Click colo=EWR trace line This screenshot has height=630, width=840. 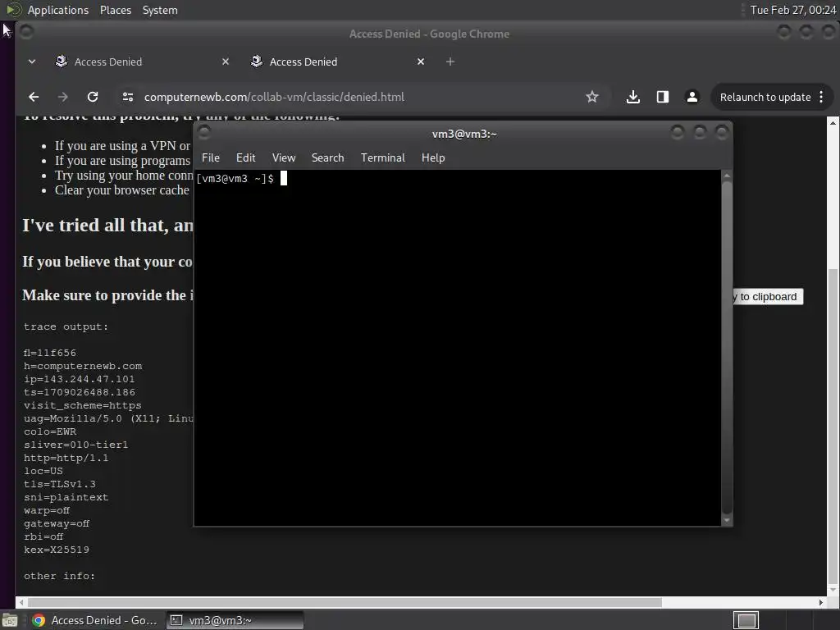tap(50, 431)
